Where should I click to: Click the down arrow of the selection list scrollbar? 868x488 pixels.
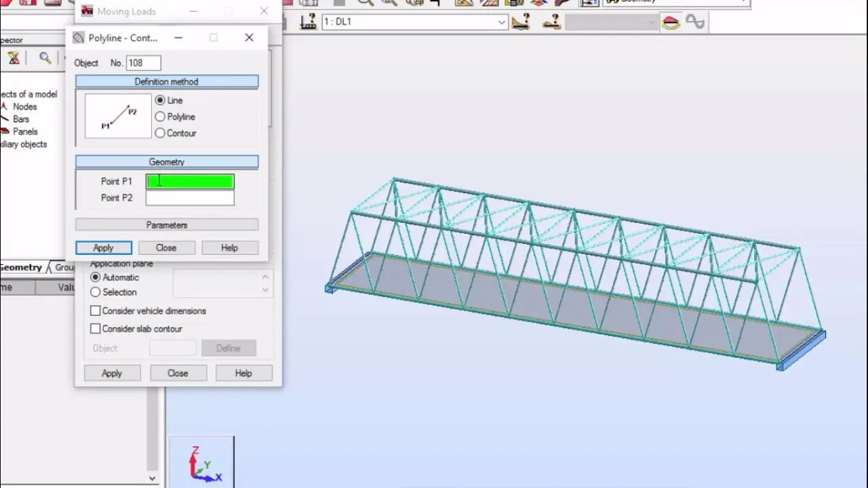265,290
